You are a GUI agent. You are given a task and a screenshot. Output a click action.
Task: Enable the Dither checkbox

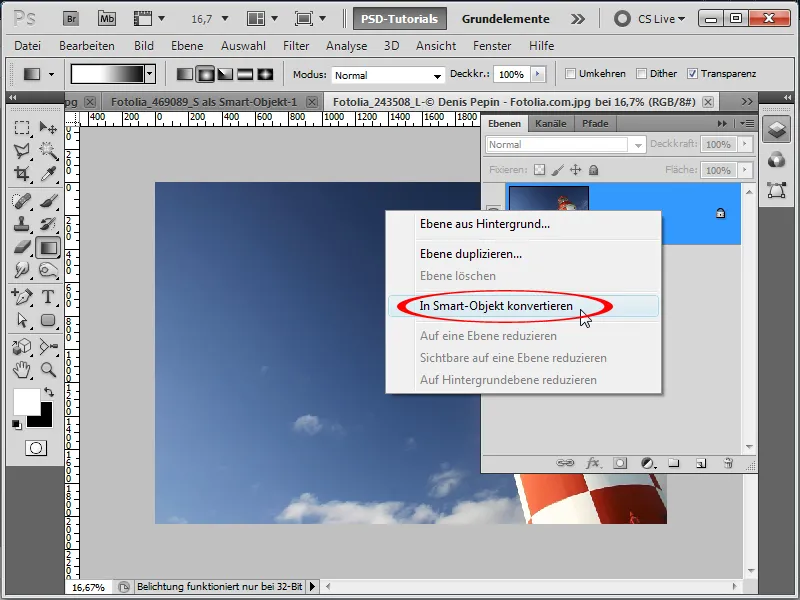tap(641, 74)
